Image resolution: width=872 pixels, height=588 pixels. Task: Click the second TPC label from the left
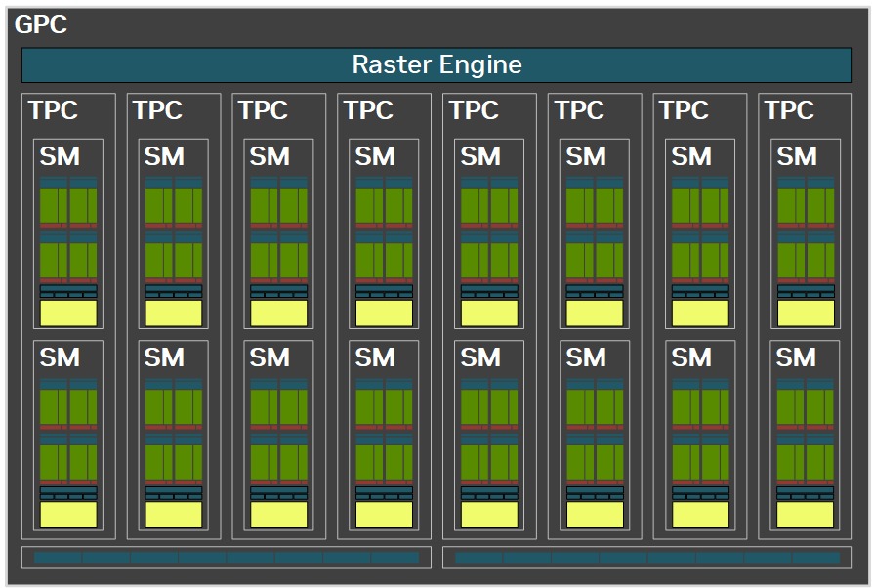point(157,110)
